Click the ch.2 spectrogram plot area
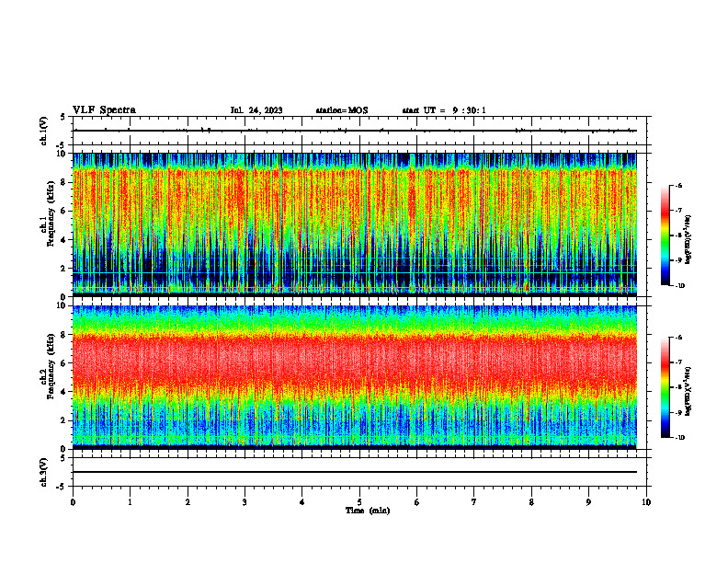728x563 pixels. [x=355, y=377]
